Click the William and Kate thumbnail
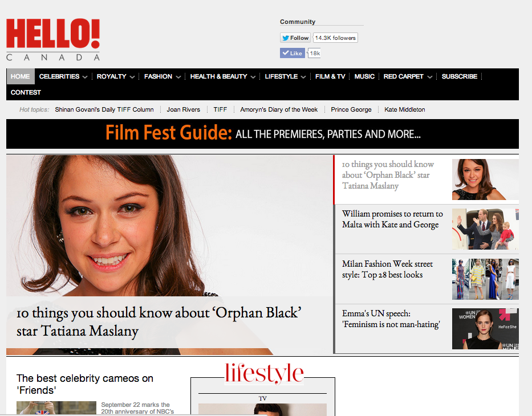The height and width of the screenshot is (416, 532). click(485, 229)
